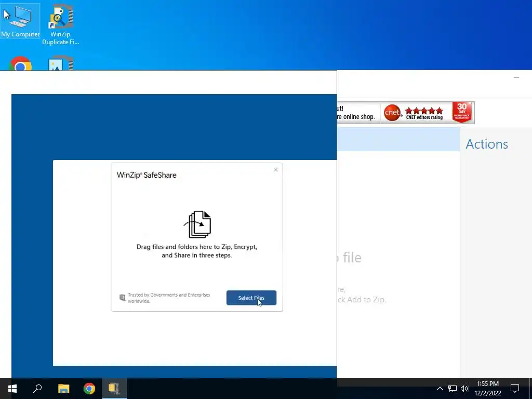Open WinZip Duplicate File Finder desktop shortcut

(61, 25)
